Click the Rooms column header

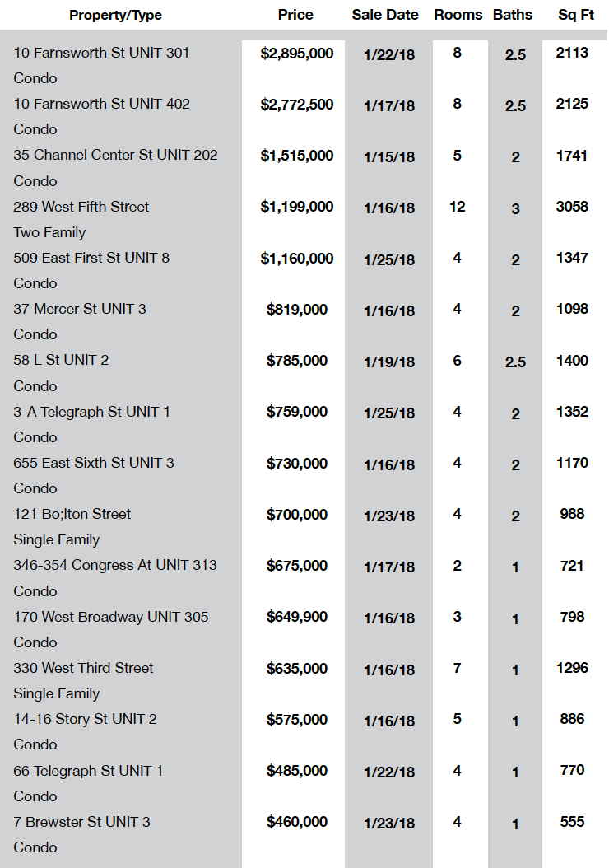pyautogui.click(x=458, y=14)
